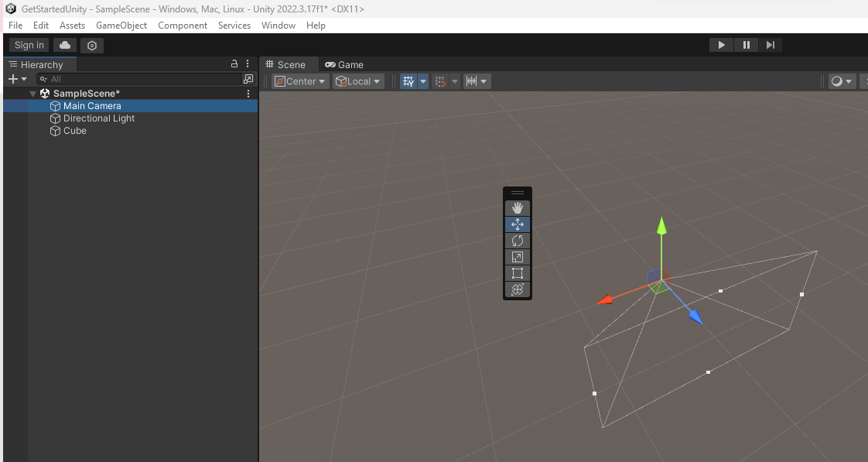Open Unity Cloud services icon
The width and height of the screenshot is (868, 462).
(65, 45)
